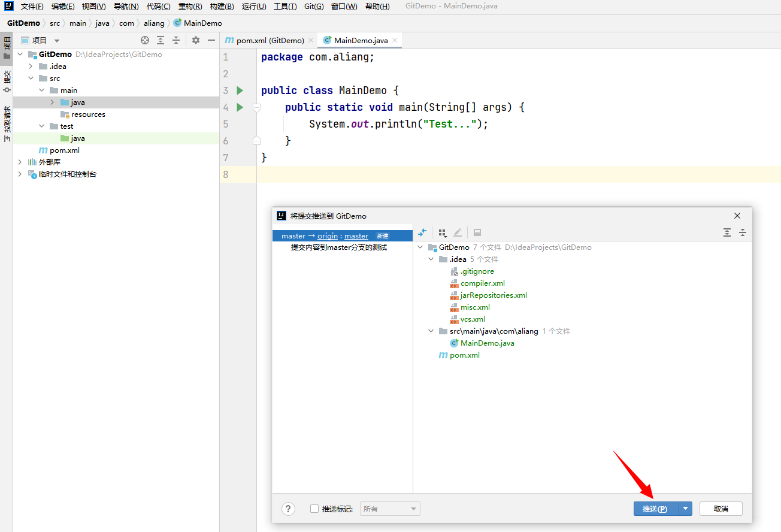Image resolution: width=781 pixels, height=532 pixels.
Task: Collapse src\main\java\com\aliang group in push dialog
Action: (431, 331)
